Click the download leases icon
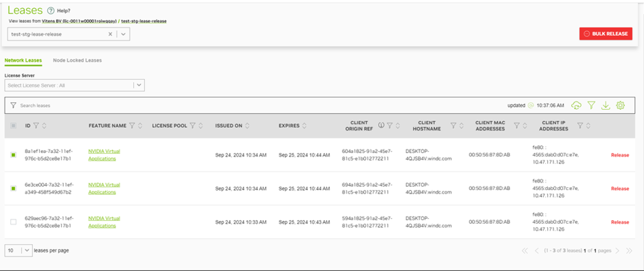 coord(606,105)
